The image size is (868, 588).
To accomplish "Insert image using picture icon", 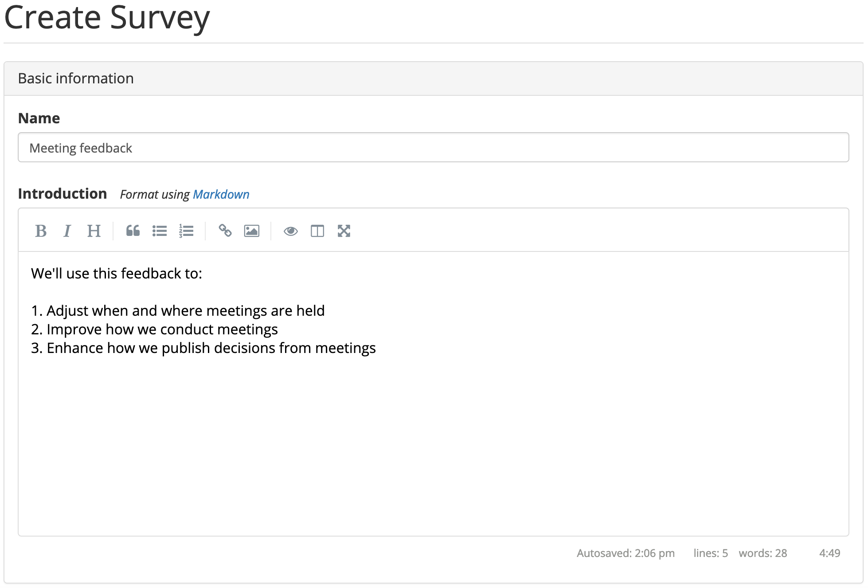I will tap(252, 231).
